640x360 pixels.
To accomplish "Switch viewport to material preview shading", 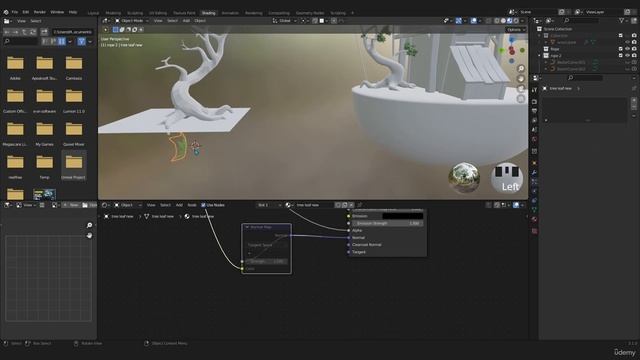I will point(509,20).
